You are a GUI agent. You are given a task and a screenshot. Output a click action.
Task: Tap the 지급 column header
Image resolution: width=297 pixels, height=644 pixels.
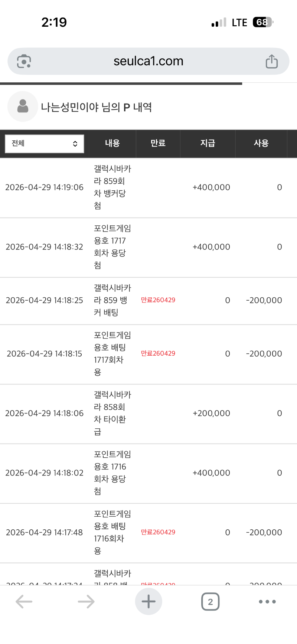pyautogui.click(x=208, y=143)
